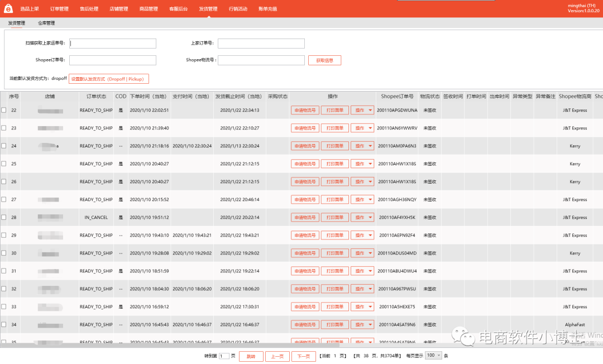Click 申请物流号 in row 29

(305, 235)
